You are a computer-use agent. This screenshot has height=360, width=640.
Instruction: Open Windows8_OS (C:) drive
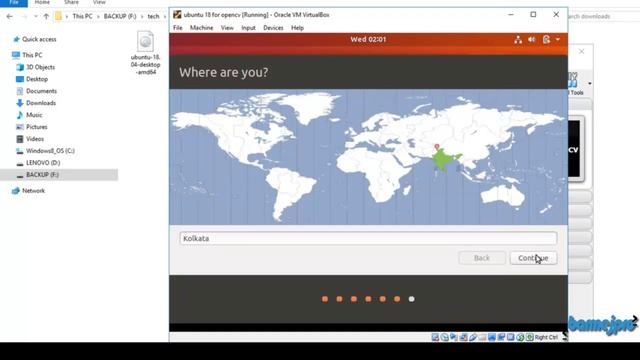[x=50, y=151]
